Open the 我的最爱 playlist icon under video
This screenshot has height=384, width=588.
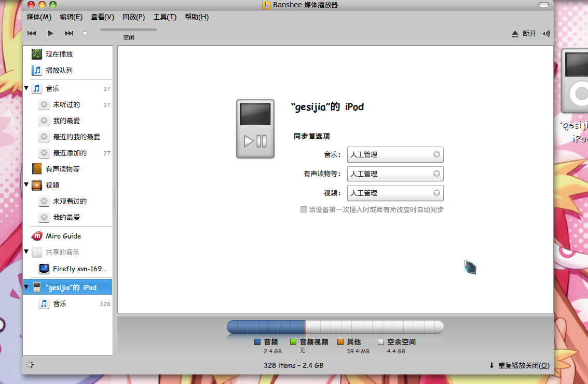pyautogui.click(x=44, y=217)
